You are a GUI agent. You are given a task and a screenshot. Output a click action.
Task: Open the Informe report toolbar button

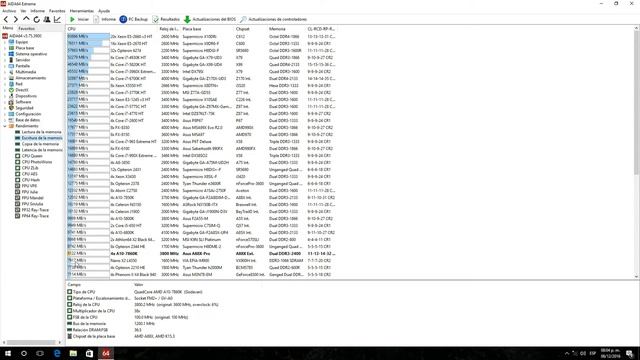point(104,19)
